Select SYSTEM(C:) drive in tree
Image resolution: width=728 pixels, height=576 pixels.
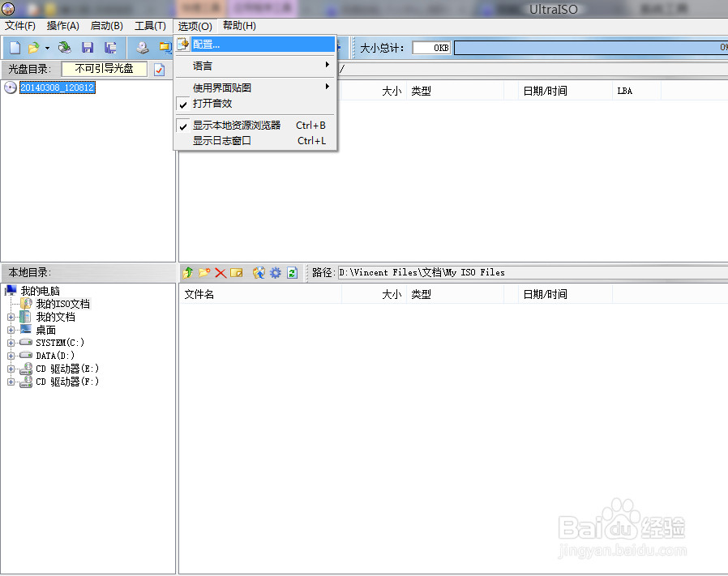pyautogui.click(x=60, y=343)
